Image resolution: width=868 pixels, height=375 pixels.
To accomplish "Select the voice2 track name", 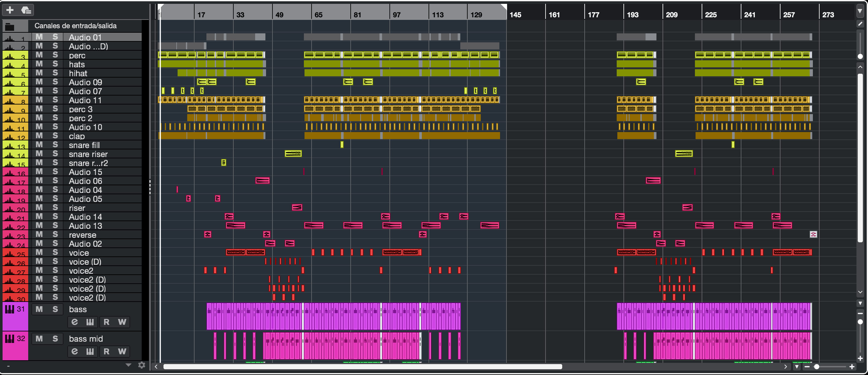I will [x=81, y=271].
